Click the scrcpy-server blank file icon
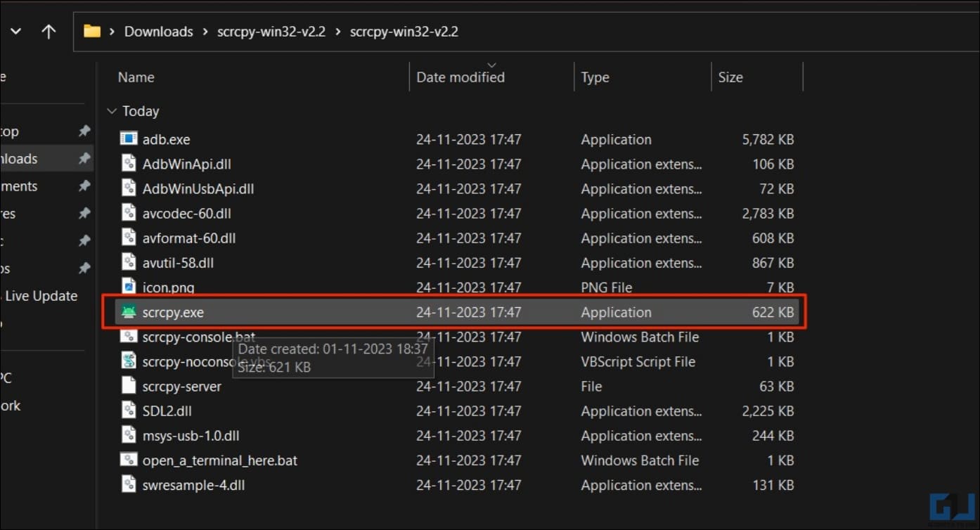 point(129,386)
